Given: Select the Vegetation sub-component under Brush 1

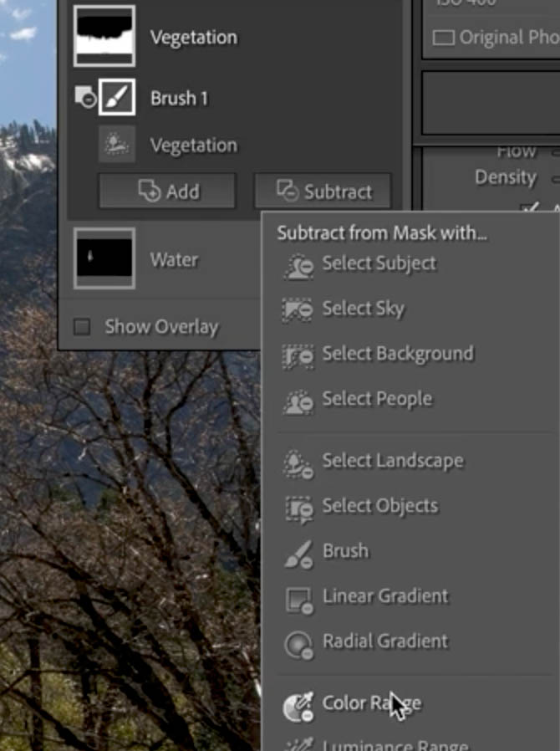Looking at the screenshot, I should click(193, 146).
